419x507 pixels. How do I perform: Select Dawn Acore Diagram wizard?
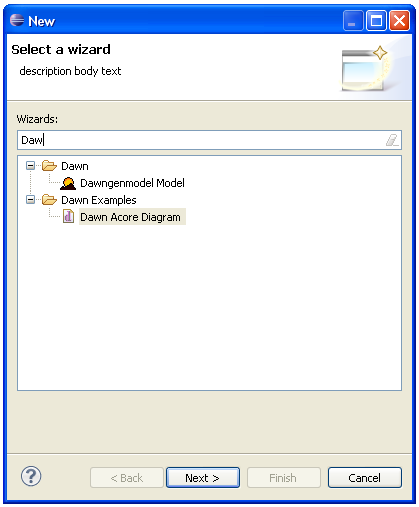tap(130, 217)
